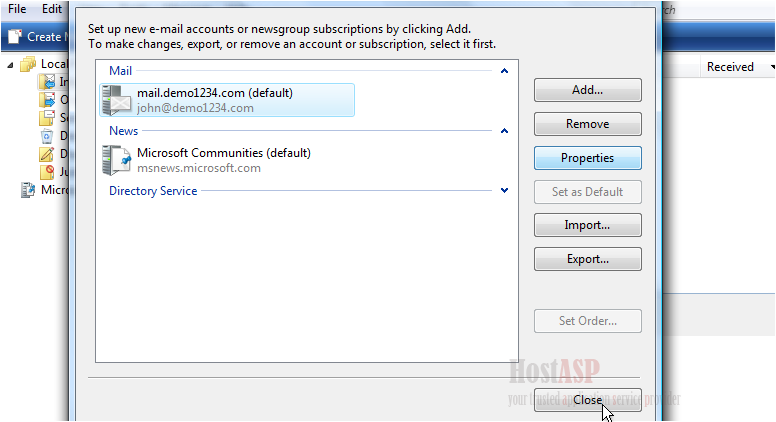
Task: Open the File menu
Action: point(17,9)
